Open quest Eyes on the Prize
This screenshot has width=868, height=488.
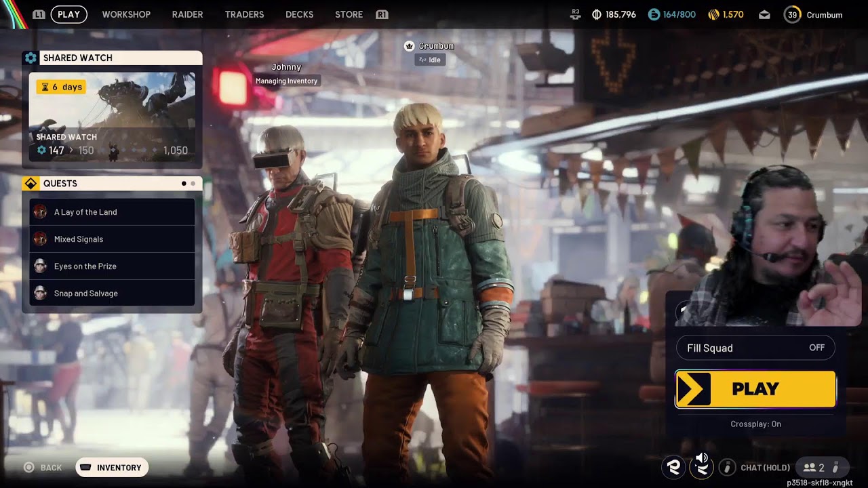(x=112, y=266)
